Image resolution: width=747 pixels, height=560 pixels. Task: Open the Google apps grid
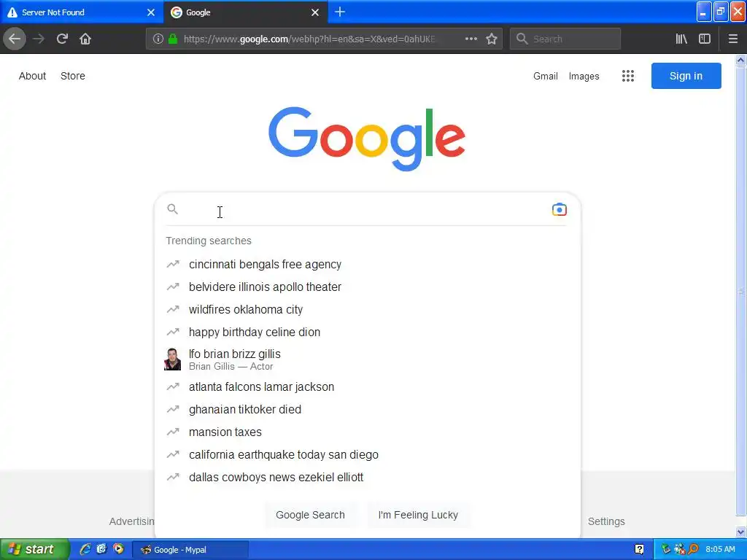click(628, 76)
